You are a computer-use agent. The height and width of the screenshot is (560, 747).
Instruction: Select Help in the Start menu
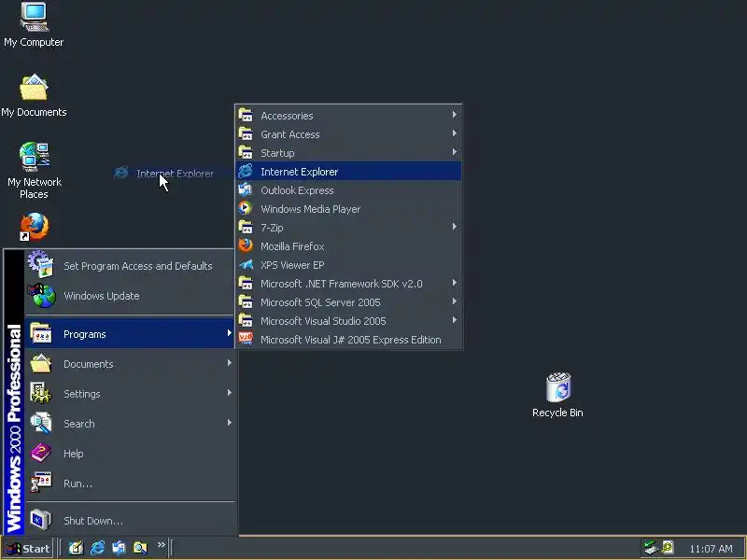(130, 454)
